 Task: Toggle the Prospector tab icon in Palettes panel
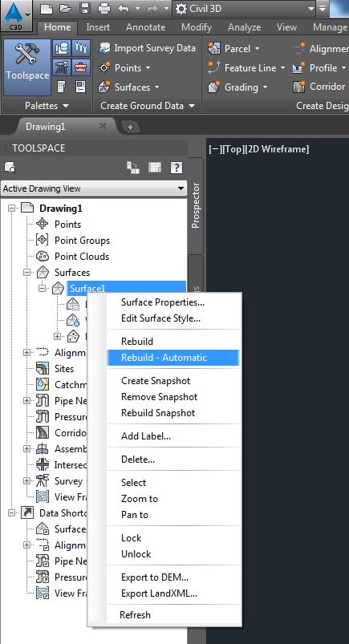[x=61, y=48]
